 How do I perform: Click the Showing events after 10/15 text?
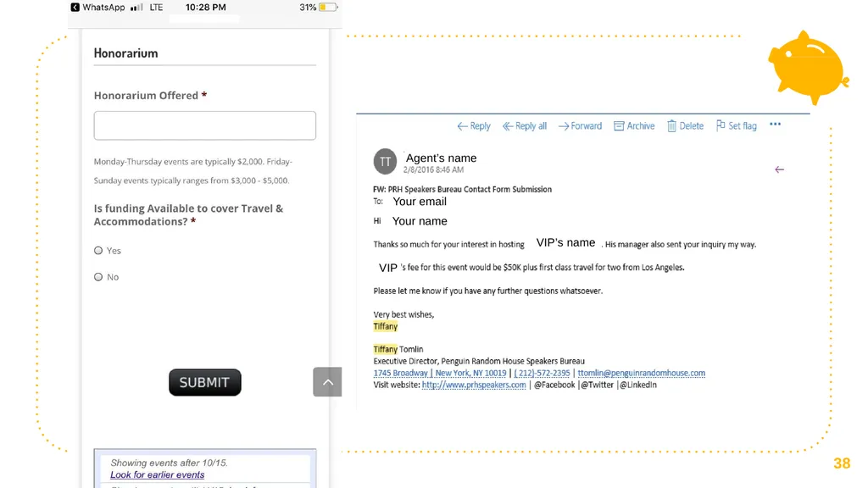[x=169, y=463]
